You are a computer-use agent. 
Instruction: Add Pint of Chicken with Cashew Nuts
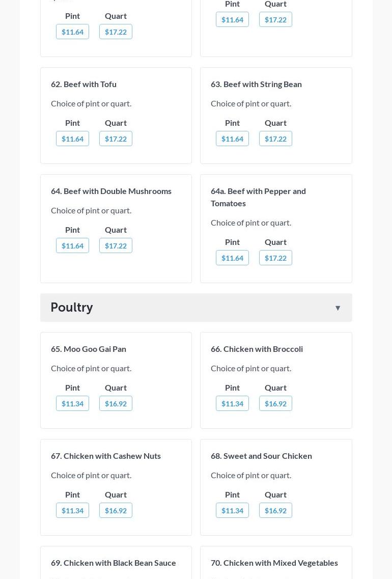[x=72, y=510]
